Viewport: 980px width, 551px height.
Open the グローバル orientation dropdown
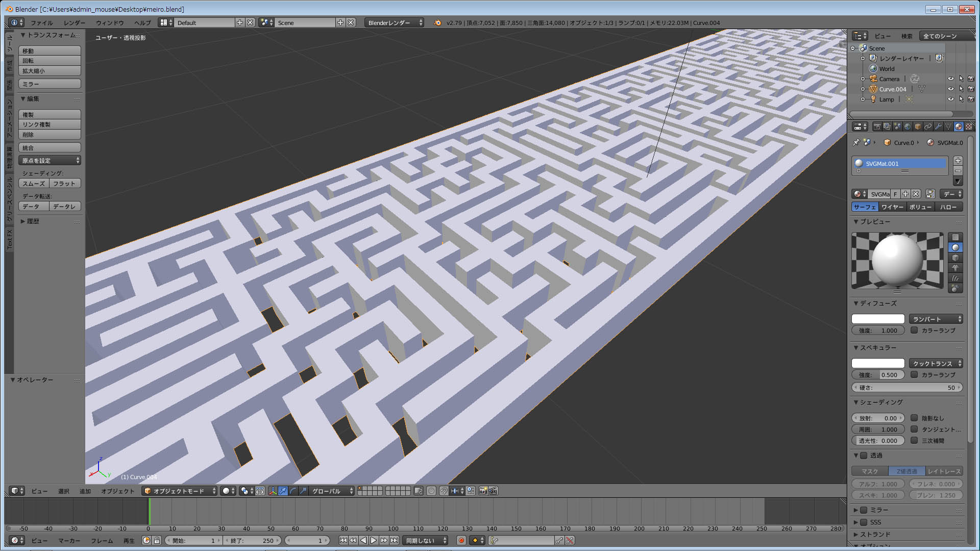coord(332,491)
